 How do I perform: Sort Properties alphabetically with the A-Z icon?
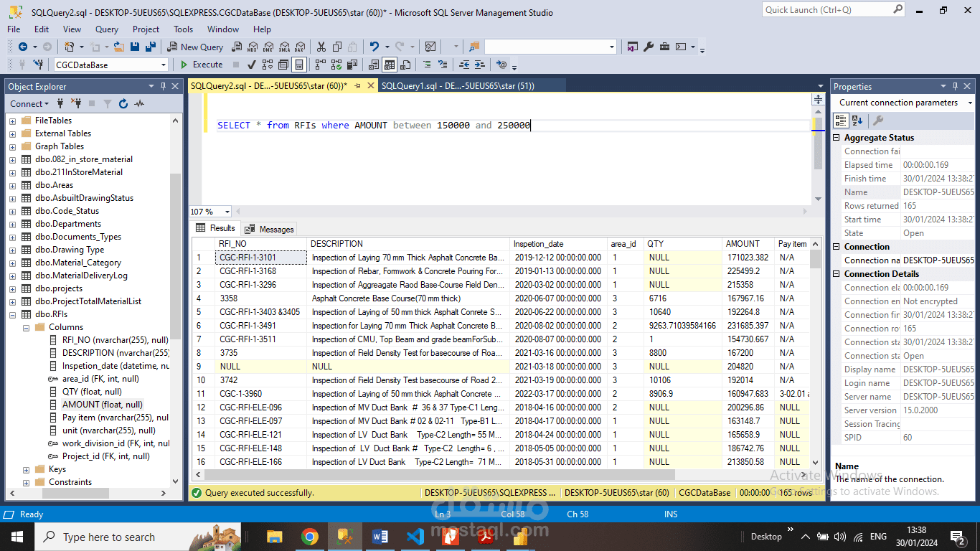tap(857, 121)
